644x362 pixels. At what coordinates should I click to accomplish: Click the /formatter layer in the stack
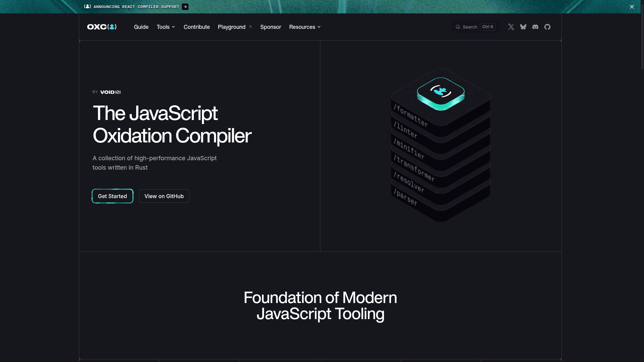(411, 116)
